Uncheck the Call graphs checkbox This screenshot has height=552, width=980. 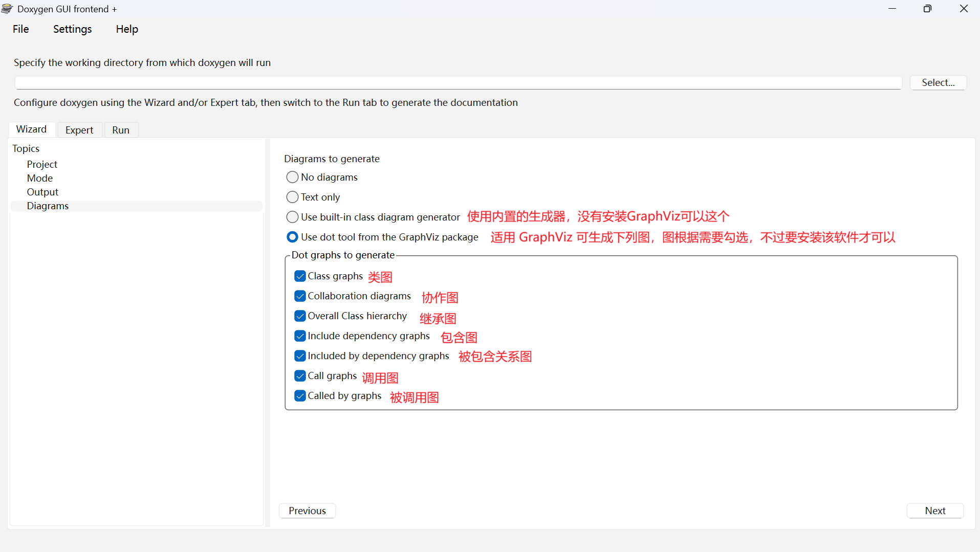point(300,376)
